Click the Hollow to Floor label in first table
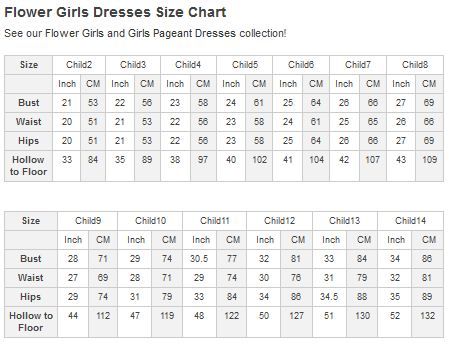Screen dimensions: 449x362 (x=29, y=166)
